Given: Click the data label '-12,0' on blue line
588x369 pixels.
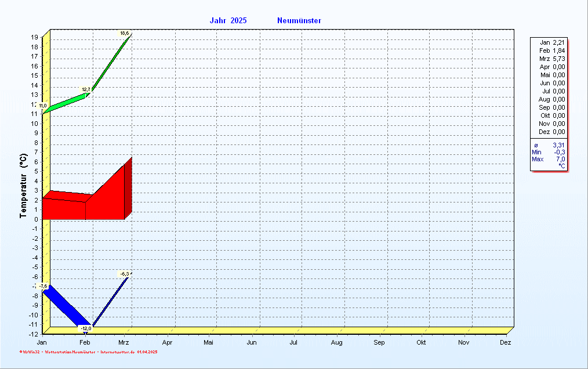Looking at the screenshot, I should tap(86, 328).
